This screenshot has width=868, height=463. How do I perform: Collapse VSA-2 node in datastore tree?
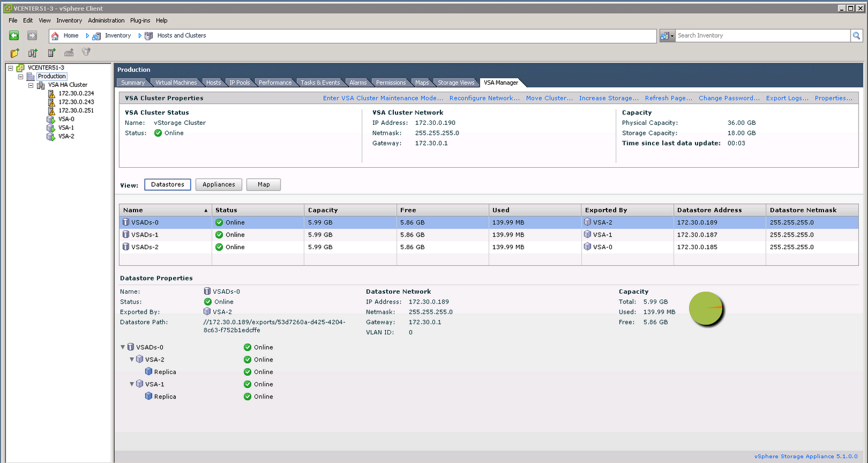(132, 359)
